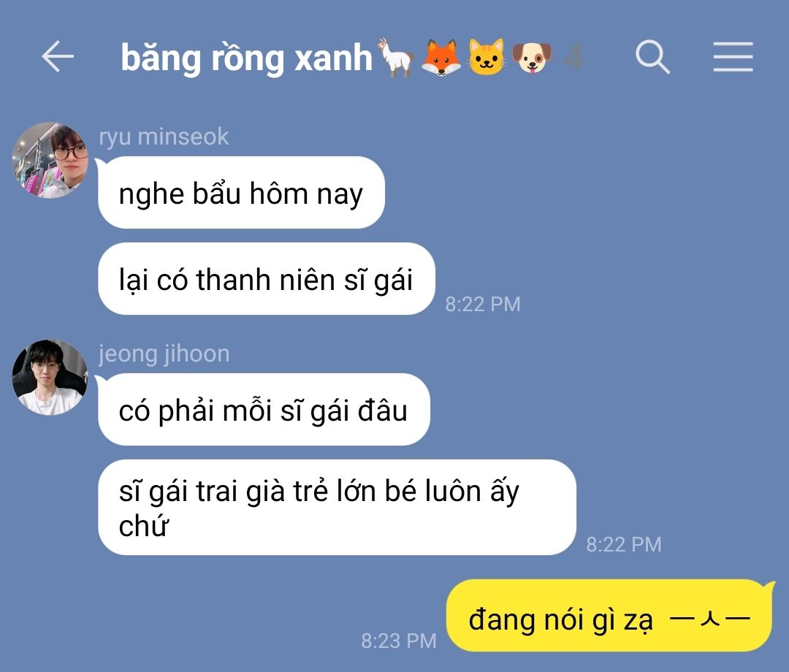789x672 pixels.
Task: Select the 'nghe bẩu hôm nay' message
Action: (x=241, y=193)
